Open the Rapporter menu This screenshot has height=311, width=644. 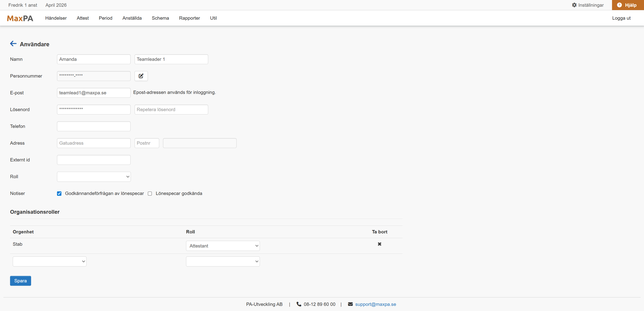pyautogui.click(x=189, y=18)
